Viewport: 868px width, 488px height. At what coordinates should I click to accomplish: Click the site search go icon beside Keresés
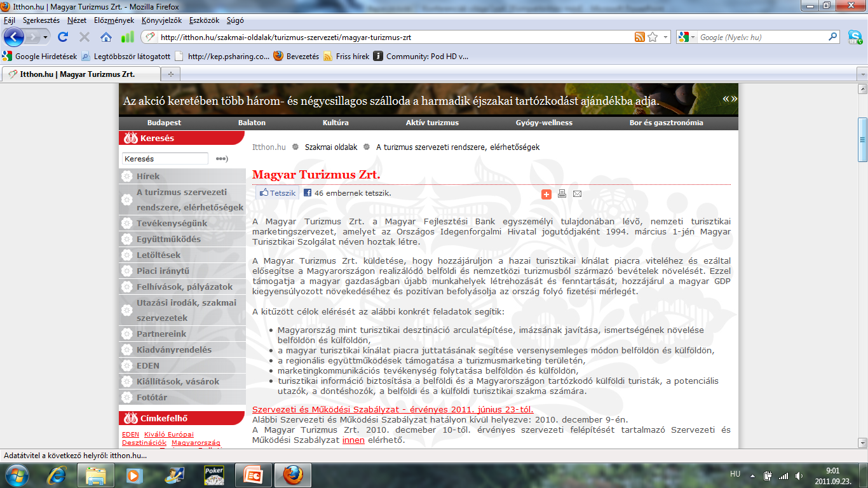click(222, 159)
